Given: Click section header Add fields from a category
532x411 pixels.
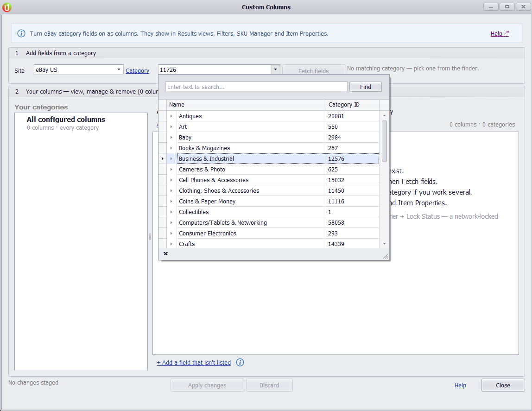Looking at the screenshot, I should point(61,53).
